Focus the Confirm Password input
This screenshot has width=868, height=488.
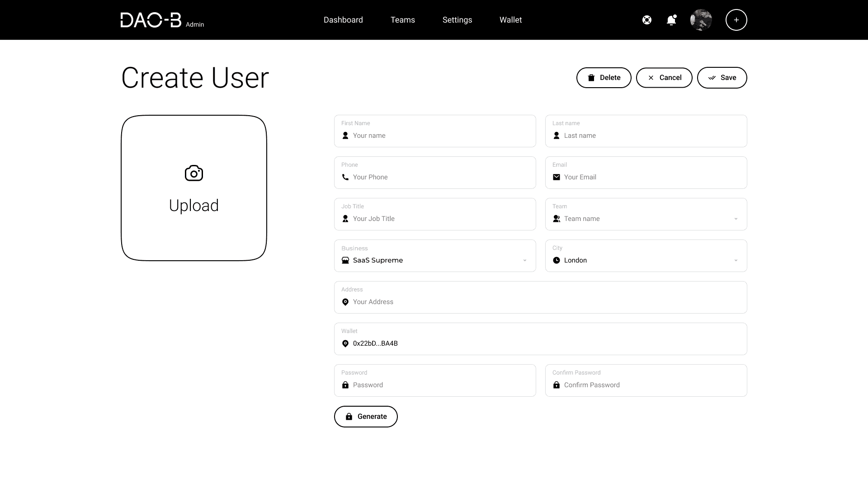point(646,380)
